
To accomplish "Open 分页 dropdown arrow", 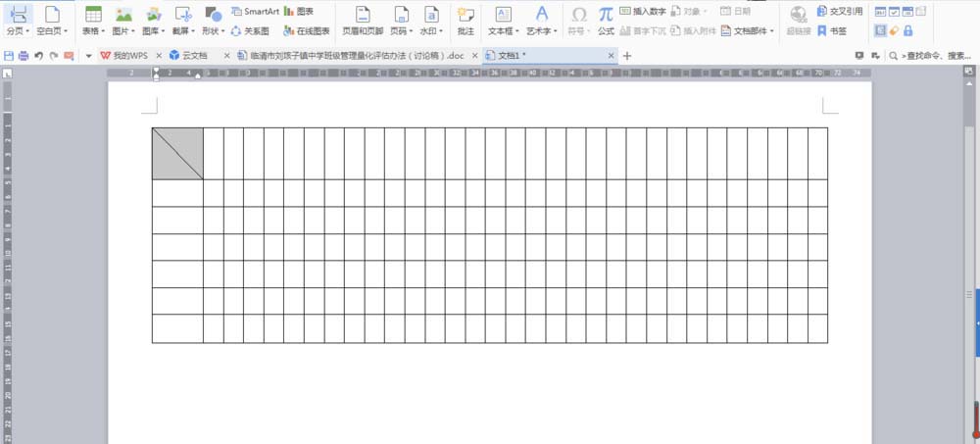I will point(26,31).
